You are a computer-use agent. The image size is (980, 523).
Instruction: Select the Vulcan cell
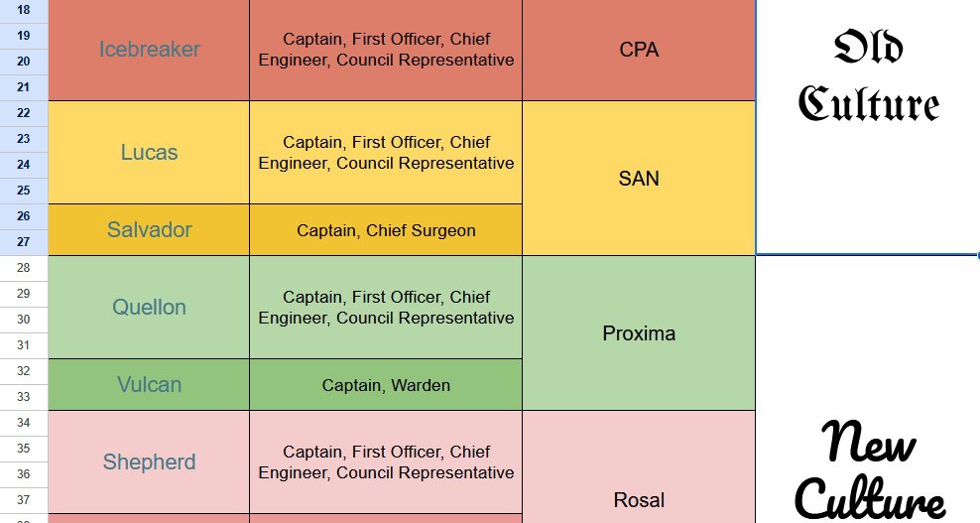(x=149, y=385)
